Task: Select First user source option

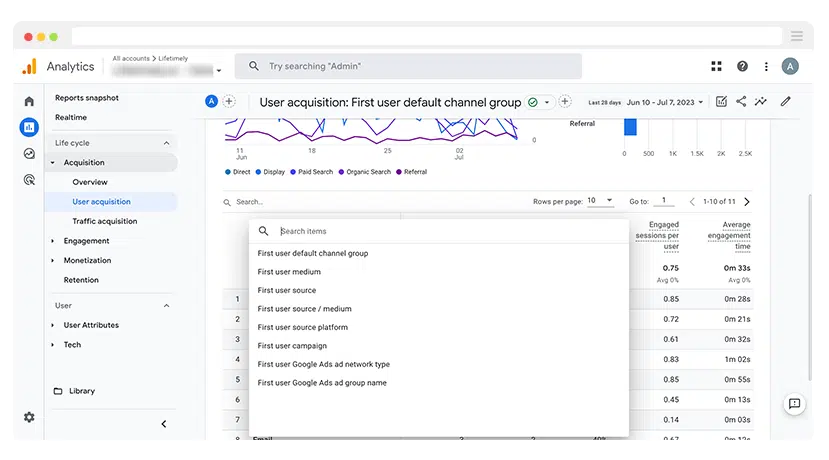Action: 287,290
